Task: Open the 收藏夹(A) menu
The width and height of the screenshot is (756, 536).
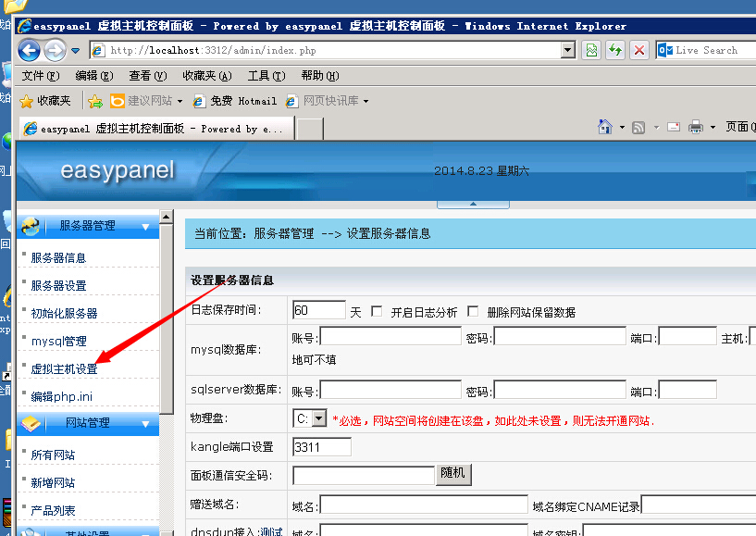Action: click(x=207, y=76)
